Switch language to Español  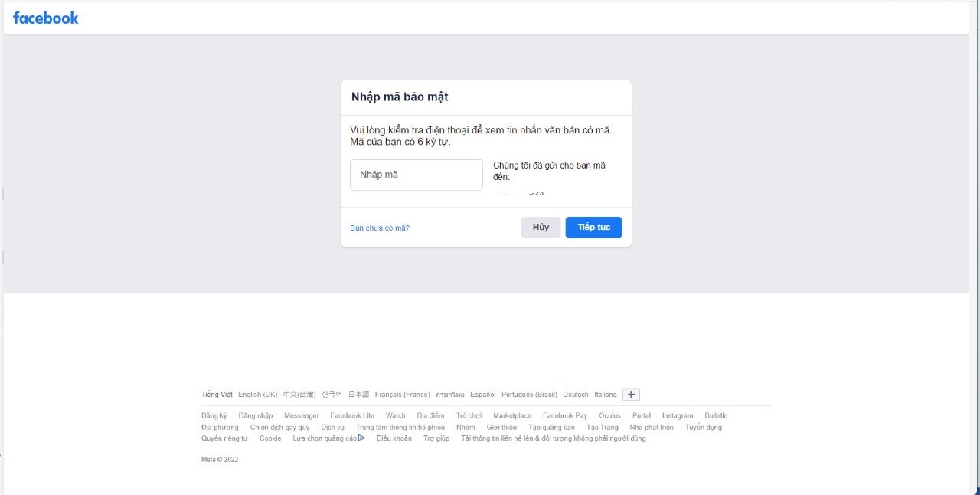pyautogui.click(x=483, y=395)
